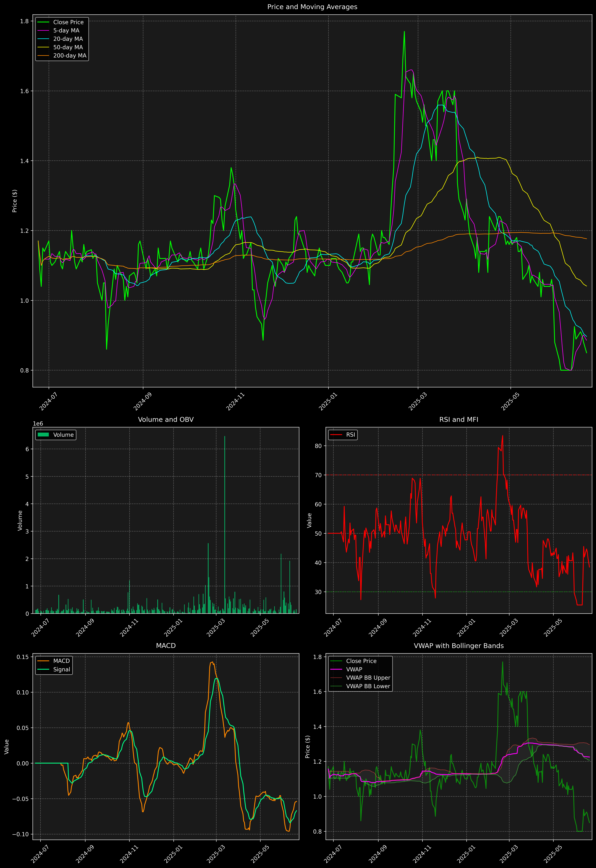Click the "VWAP with Bollinger Bands" chart title
The image size is (596, 868).
coord(459,646)
